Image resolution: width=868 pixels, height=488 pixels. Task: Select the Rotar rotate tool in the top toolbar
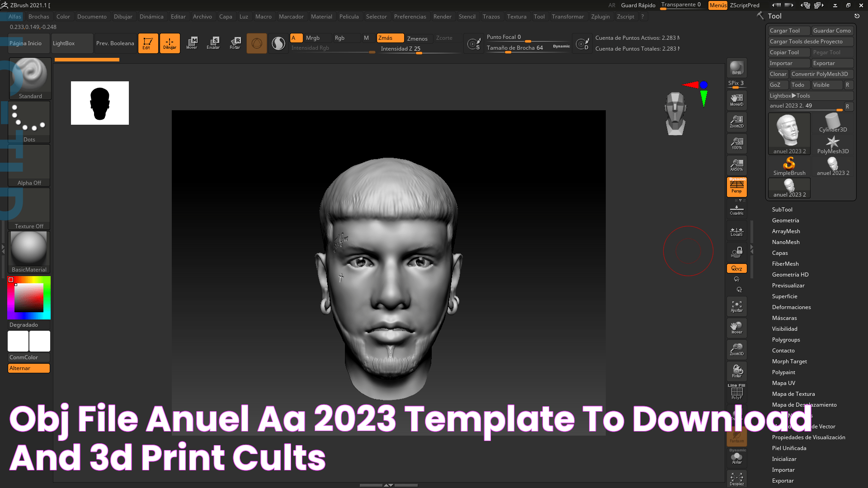[235, 43]
